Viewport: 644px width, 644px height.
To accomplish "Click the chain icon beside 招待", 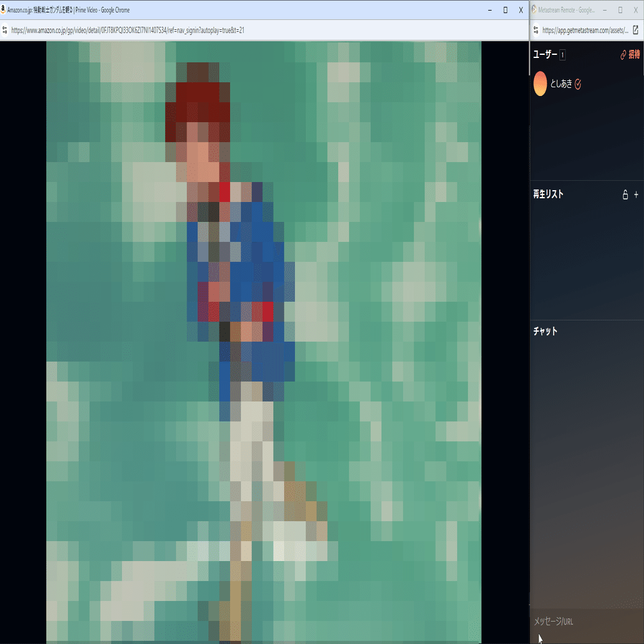I will [623, 55].
